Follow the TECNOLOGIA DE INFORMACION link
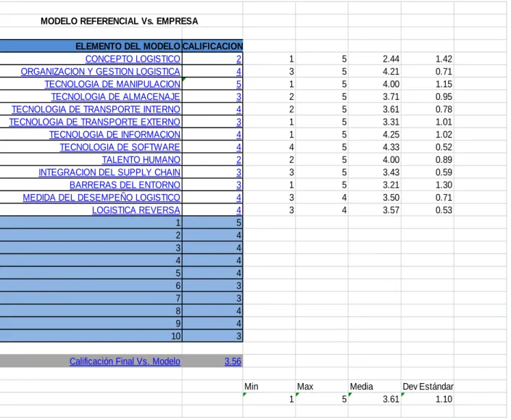511x420 pixels. tap(115, 135)
